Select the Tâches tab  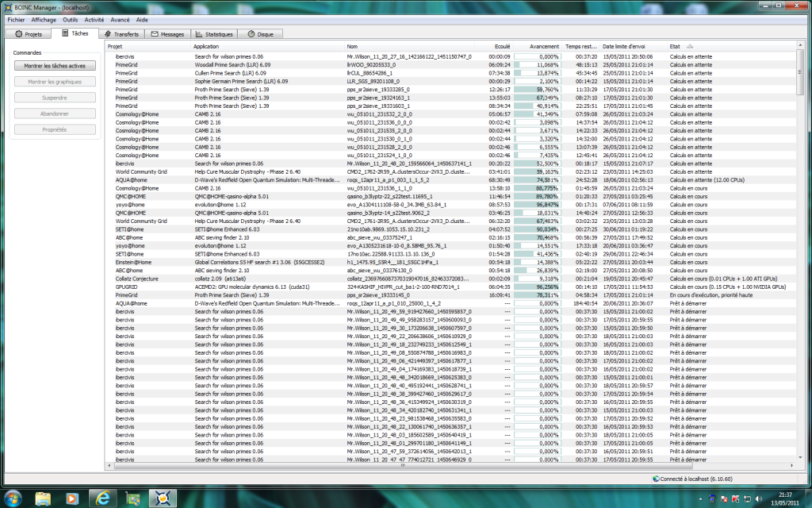(75, 33)
